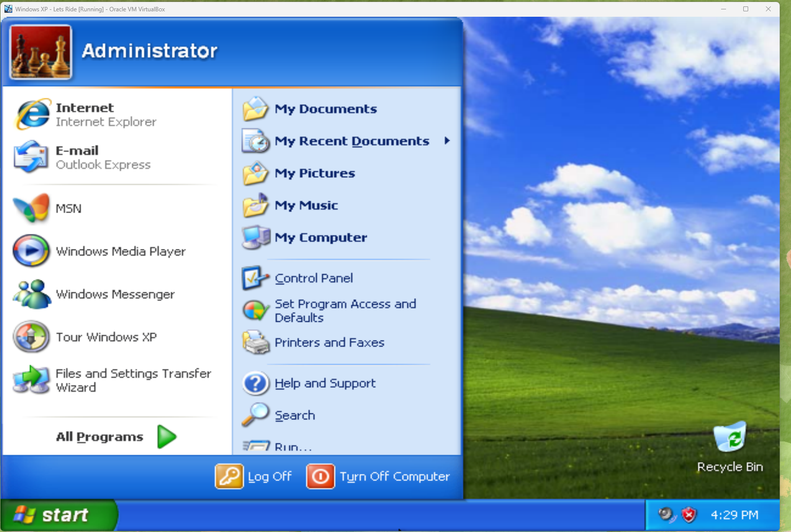Viewport: 791px width, 532px height.
Task: Click the Search label in Start menu
Action: 295,415
